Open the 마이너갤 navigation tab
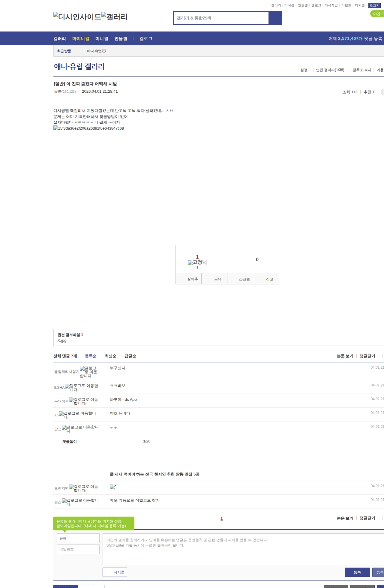This screenshot has height=588, width=384. tap(81, 39)
